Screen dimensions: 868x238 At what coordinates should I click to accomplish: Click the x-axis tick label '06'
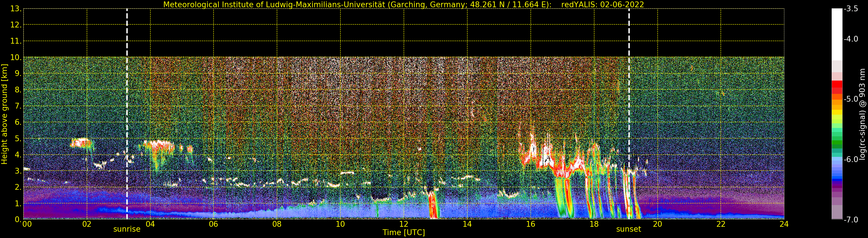213,224
